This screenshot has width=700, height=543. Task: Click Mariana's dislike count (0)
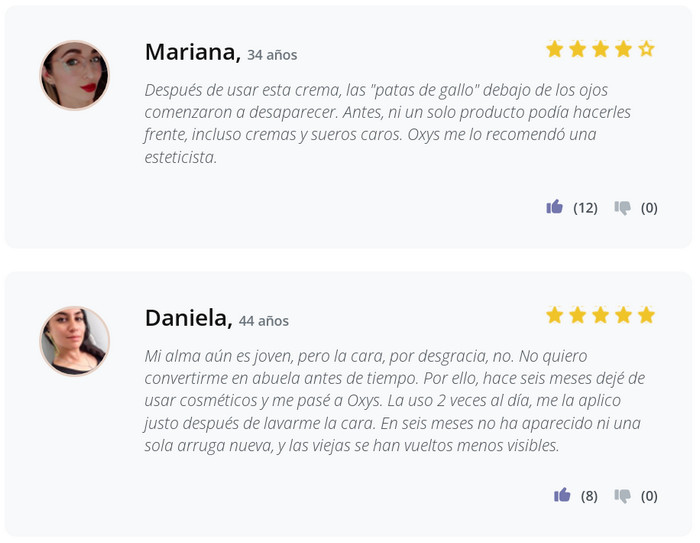click(649, 208)
